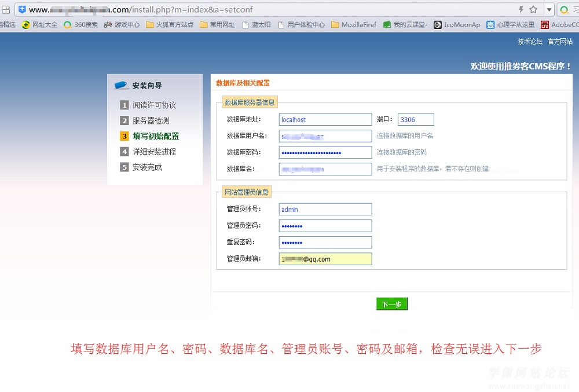The width and height of the screenshot is (579, 392).
Task: Click the 管理员帐号 admin field
Action: coord(325,209)
